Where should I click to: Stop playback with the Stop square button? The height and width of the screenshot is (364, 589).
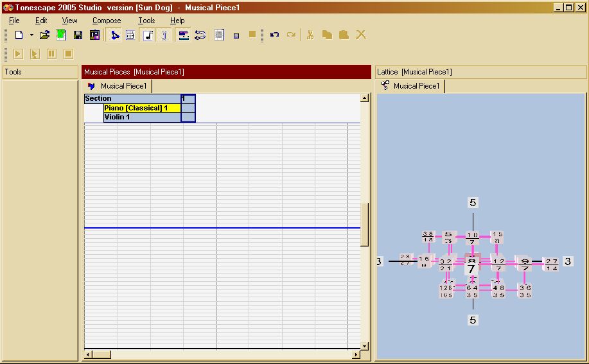pos(68,54)
